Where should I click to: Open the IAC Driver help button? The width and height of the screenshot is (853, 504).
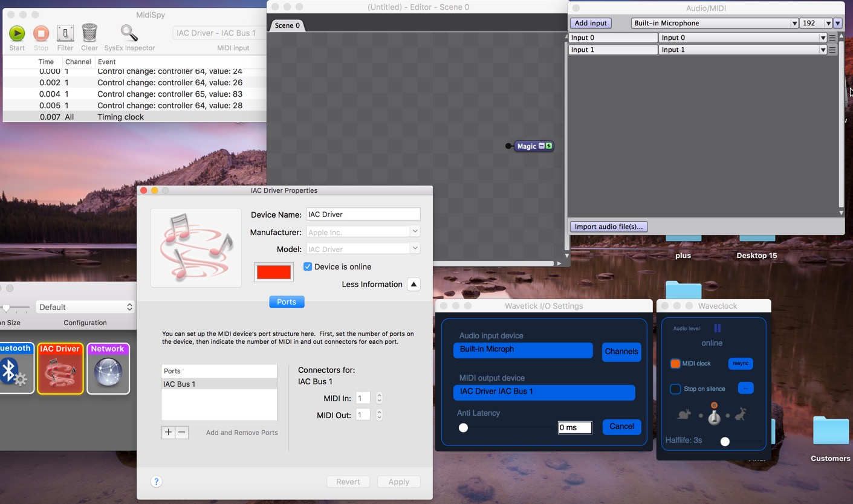tap(156, 482)
